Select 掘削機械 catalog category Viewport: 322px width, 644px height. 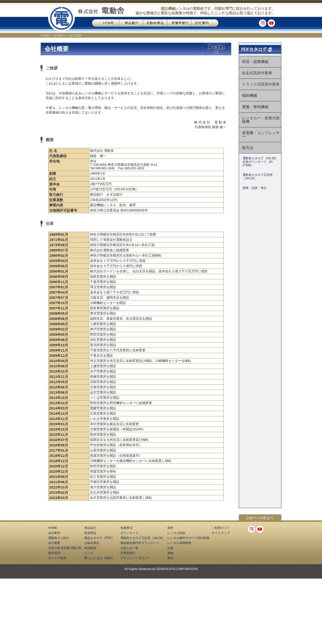260,96
